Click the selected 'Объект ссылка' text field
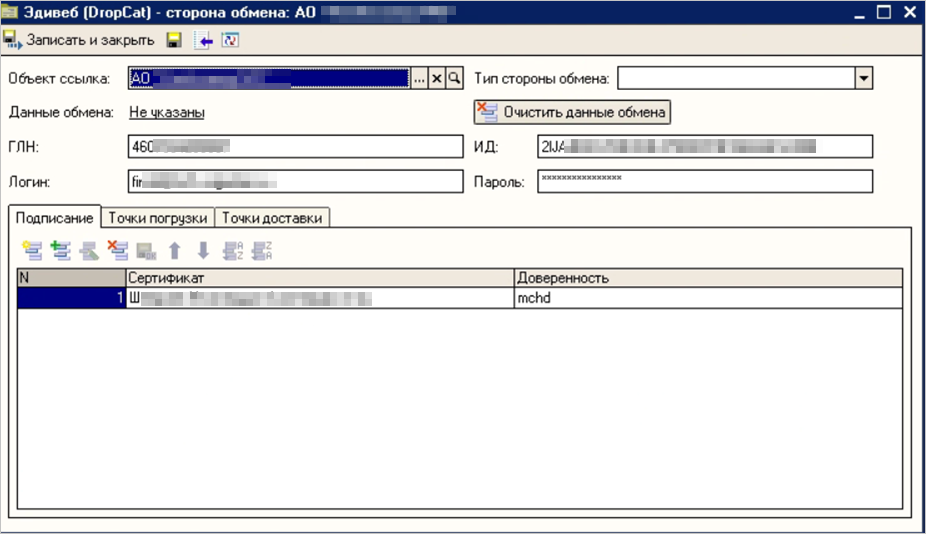926x534 pixels. 269,79
